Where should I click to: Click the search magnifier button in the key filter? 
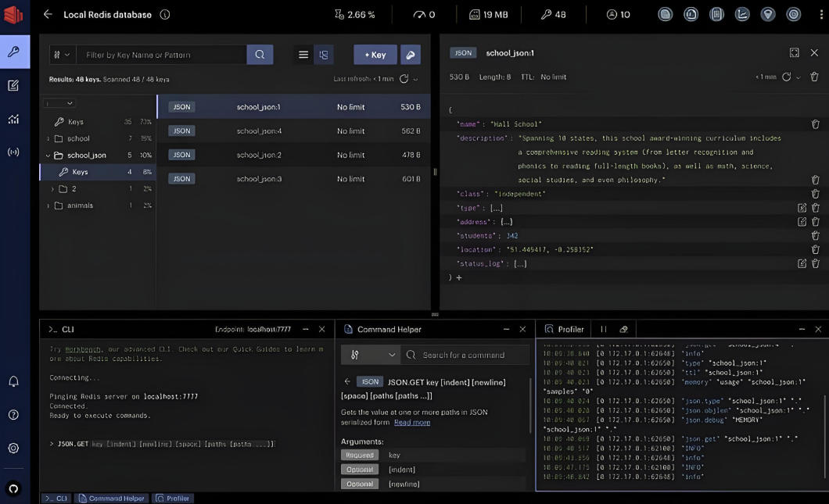point(260,55)
